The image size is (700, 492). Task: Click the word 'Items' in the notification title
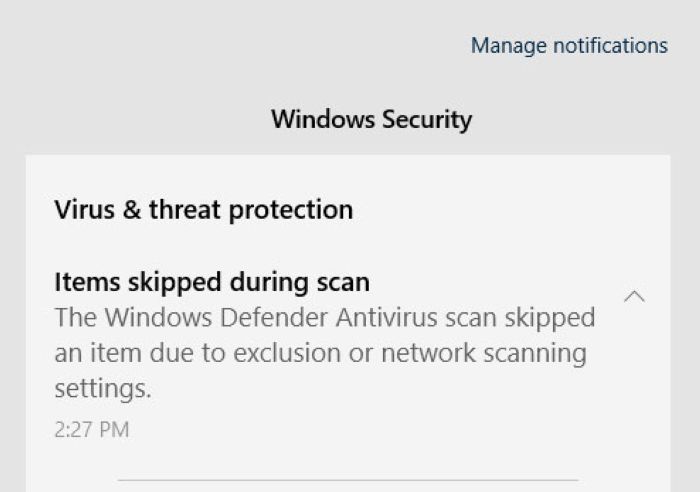[82, 281]
